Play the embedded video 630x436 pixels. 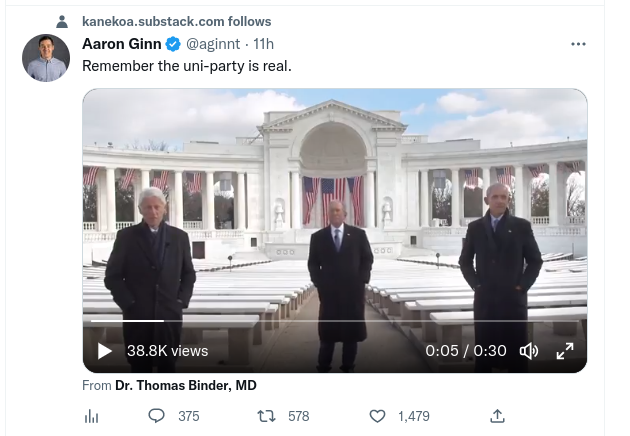[x=105, y=350]
